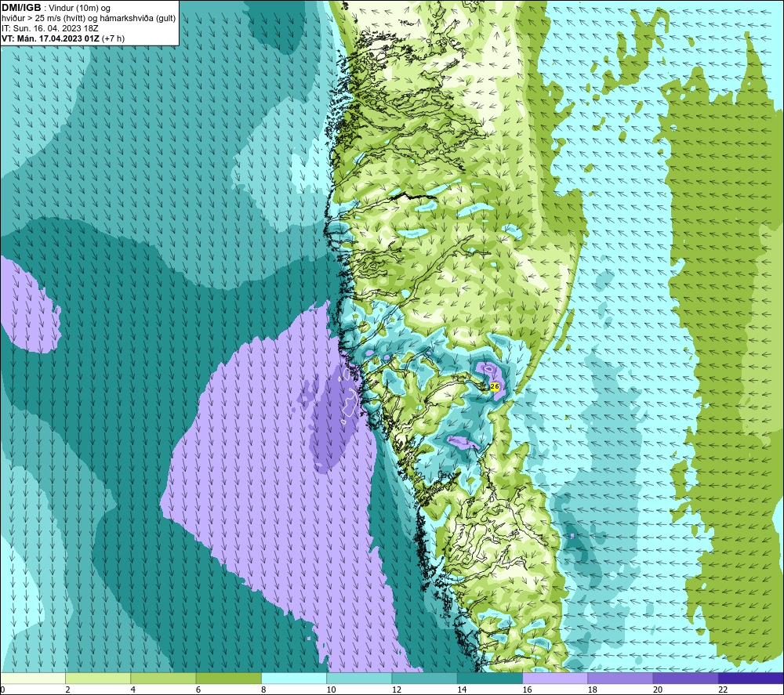
Task: Click the pale yellow 0–2 m/s swatch
Action: (33, 678)
